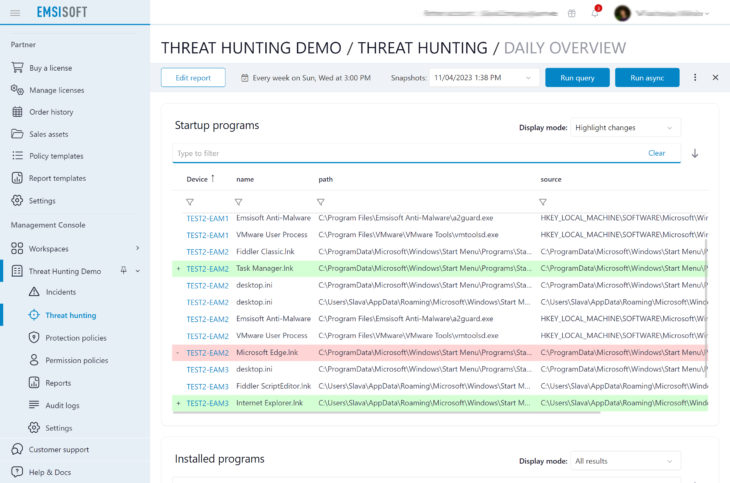The image size is (730, 483).
Task: Open filter for path column
Action: (320, 202)
